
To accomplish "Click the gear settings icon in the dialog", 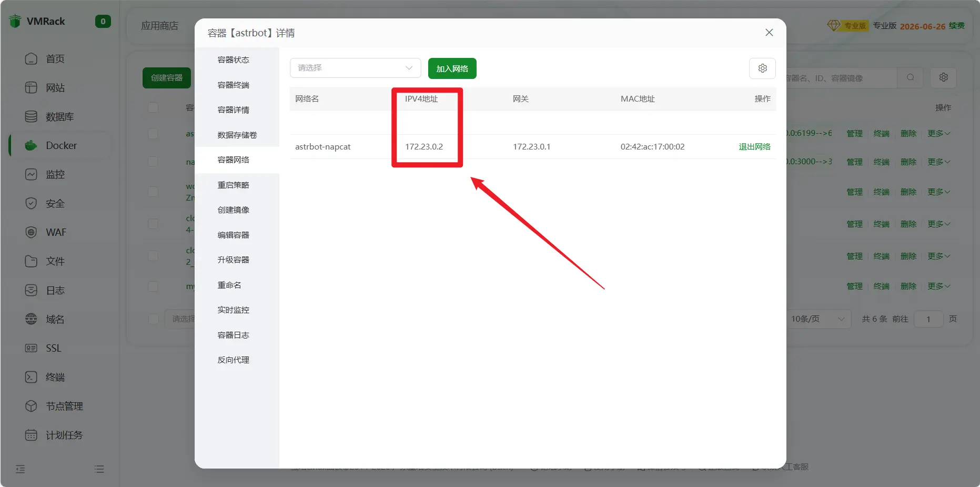I will click(762, 68).
